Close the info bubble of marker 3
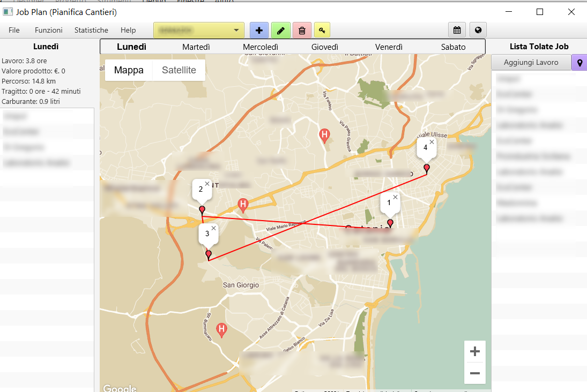Screen dimensions: 587x392 pyautogui.click(x=213, y=228)
